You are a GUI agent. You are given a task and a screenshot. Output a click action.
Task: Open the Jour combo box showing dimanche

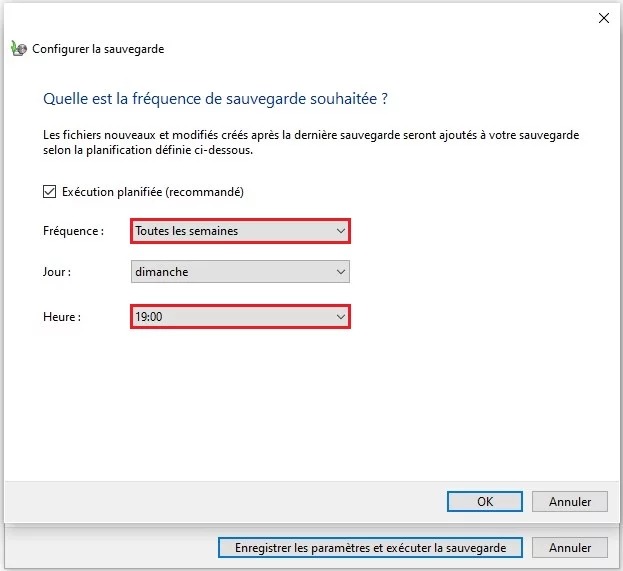click(x=230, y=272)
